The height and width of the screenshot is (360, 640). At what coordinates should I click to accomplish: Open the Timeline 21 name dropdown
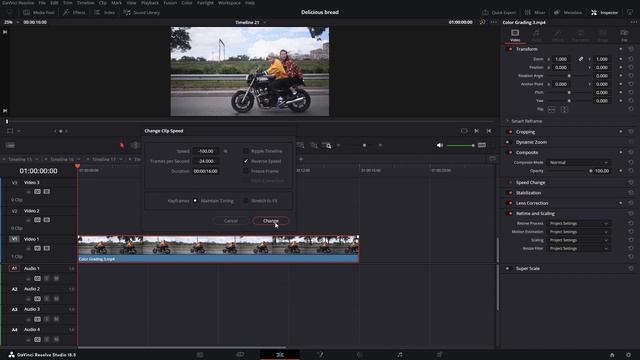[251, 22]
